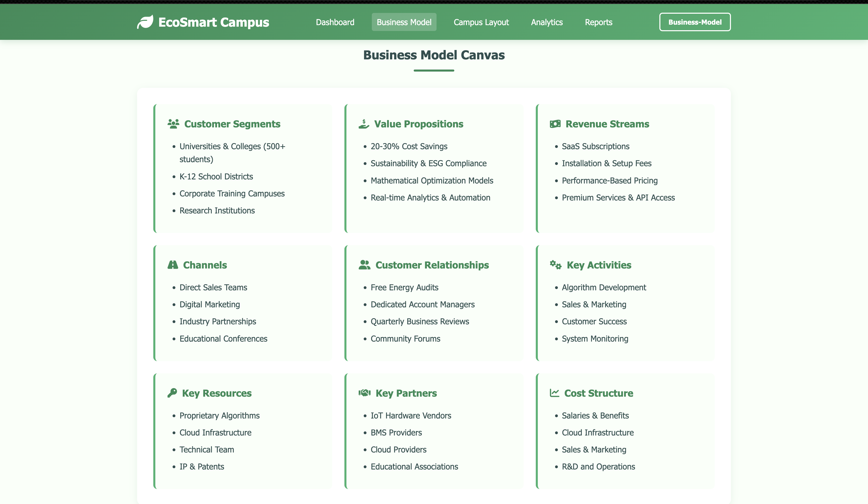Open the Dashboard nav item
Viewport: 868px width, 504px height.
pyautogui.click(x=335, y=22)
